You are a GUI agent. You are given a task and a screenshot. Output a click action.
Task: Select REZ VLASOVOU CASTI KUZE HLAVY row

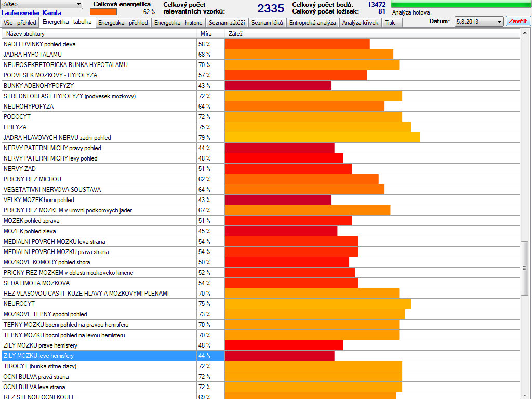(x=261, y=294)
